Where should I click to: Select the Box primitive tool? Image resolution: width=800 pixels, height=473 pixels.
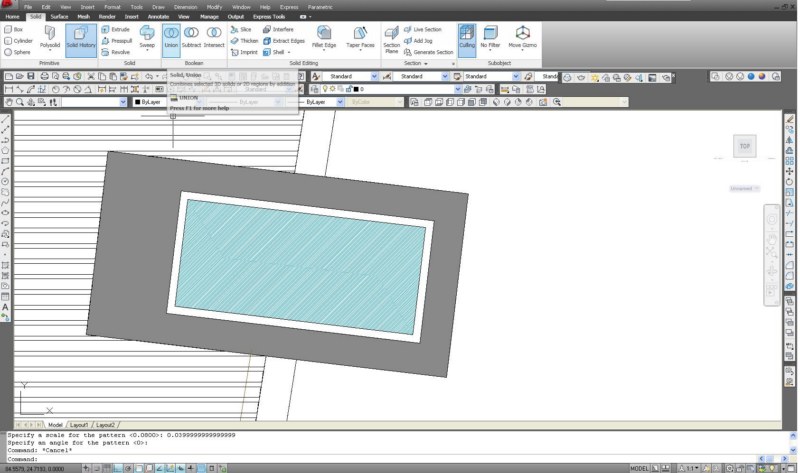[x=14, y=30]
